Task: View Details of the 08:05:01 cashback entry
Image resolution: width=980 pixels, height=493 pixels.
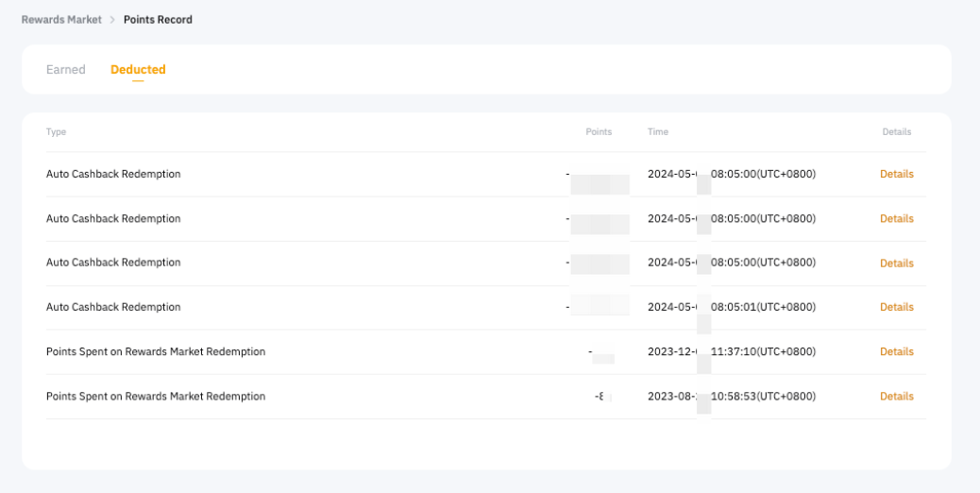Action: point(896,307)
